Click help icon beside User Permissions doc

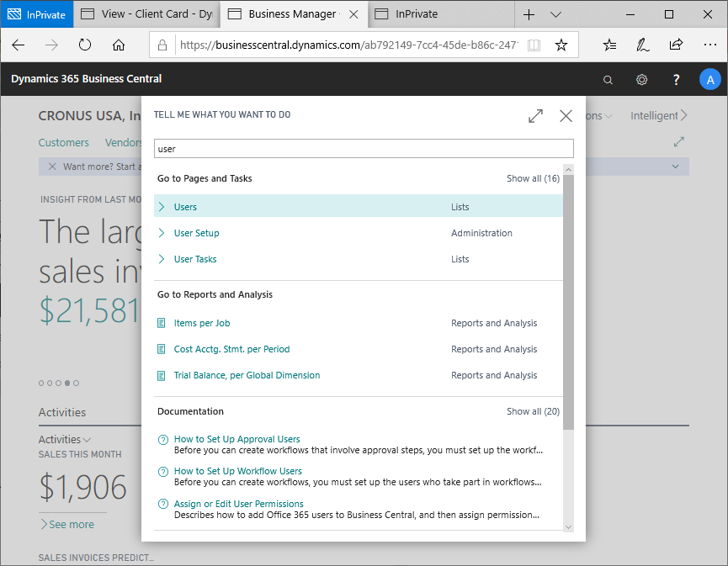pyautogui.click(x=163, y=504)
